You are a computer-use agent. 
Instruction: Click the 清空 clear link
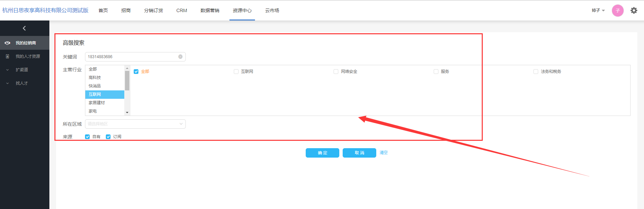tap(384, 153)
